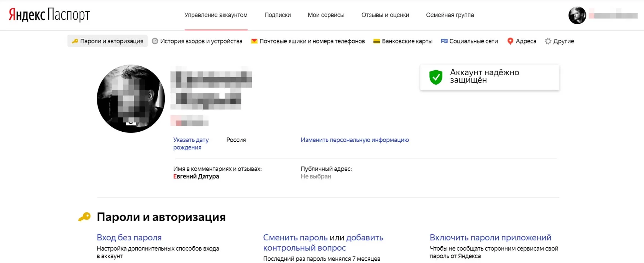644x263 pixels.
Task: Click the добавить контрольный вопрос link
Action: click(x=323, y=243)
